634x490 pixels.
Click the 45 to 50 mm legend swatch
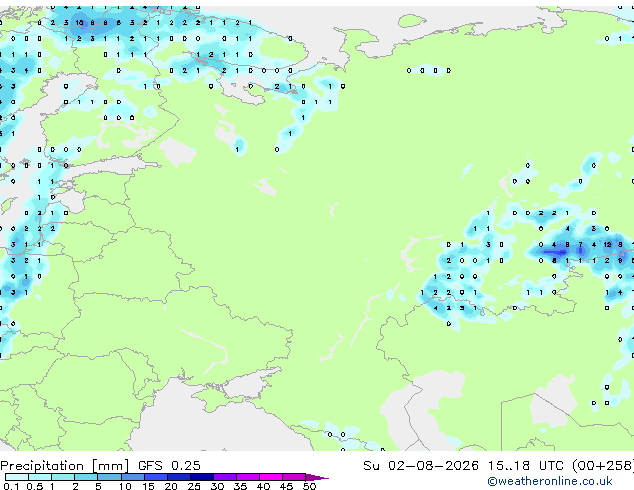(294, 477)
